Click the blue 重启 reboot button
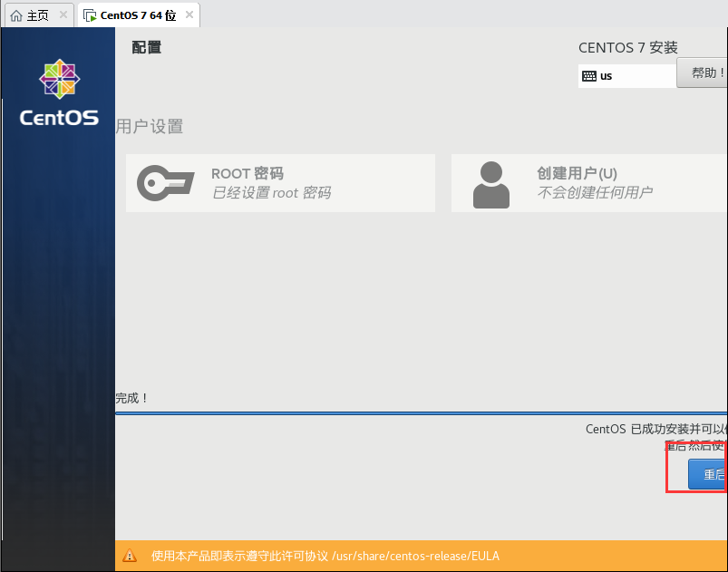This screenshot has height=572, width=728. (x=707, y=474)
